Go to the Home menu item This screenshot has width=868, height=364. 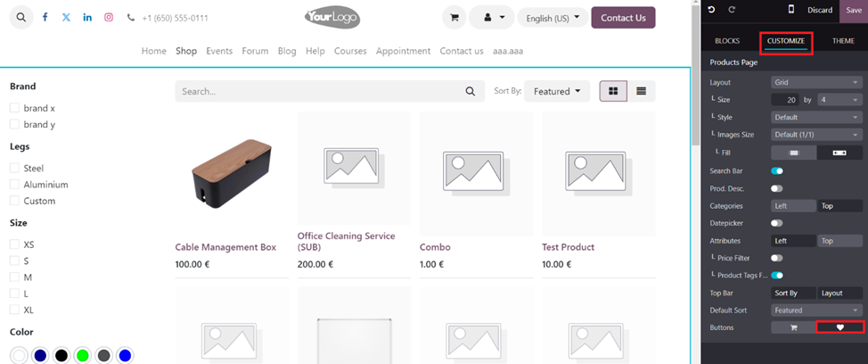tap(154, 51)
